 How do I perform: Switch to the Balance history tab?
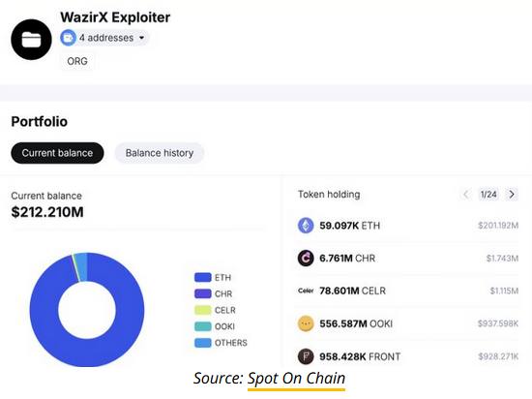click(160, 153)
